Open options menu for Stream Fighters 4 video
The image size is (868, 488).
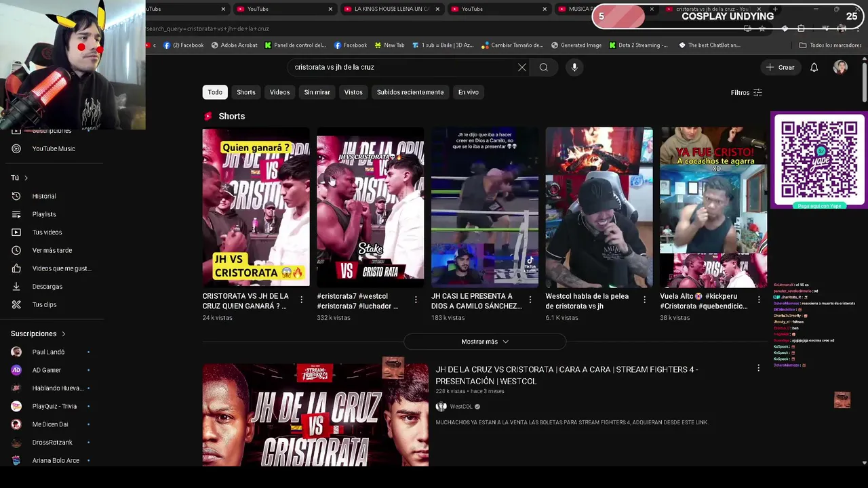click(x=758, y=368)
